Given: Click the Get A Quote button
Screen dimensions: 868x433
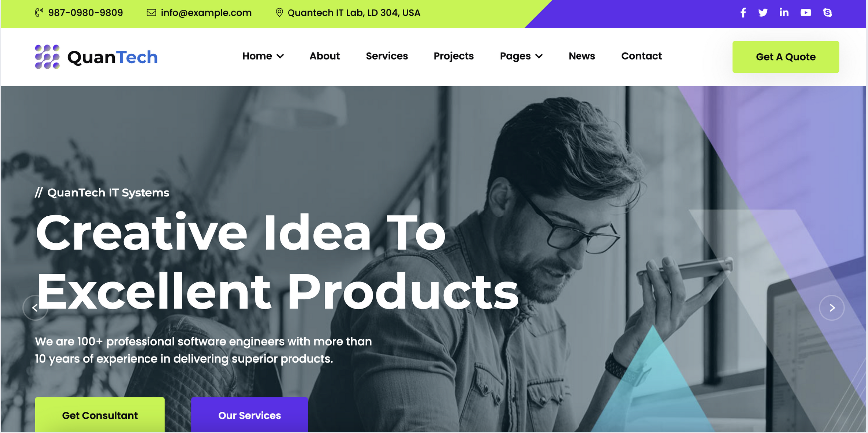Looking at the screenshot, I should (786, 57).
